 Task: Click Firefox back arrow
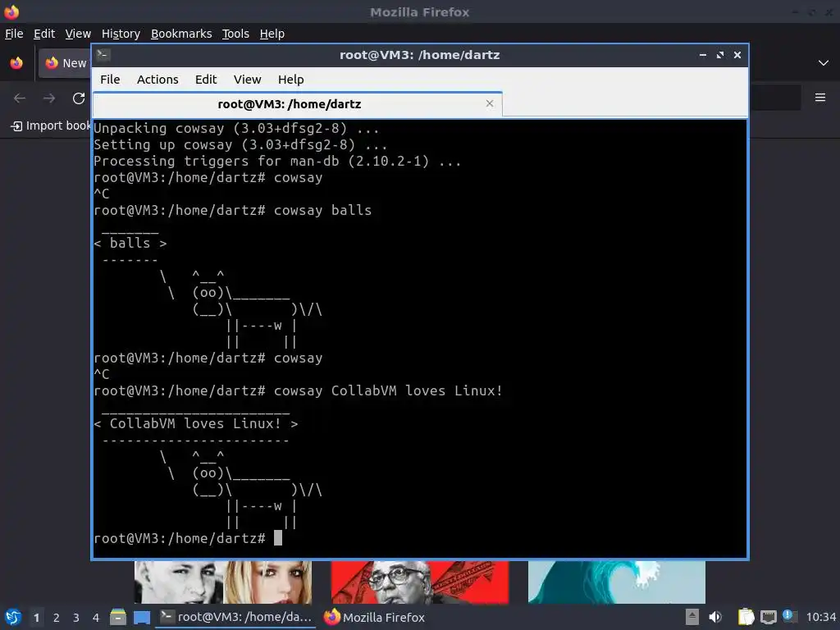[20, 98]
